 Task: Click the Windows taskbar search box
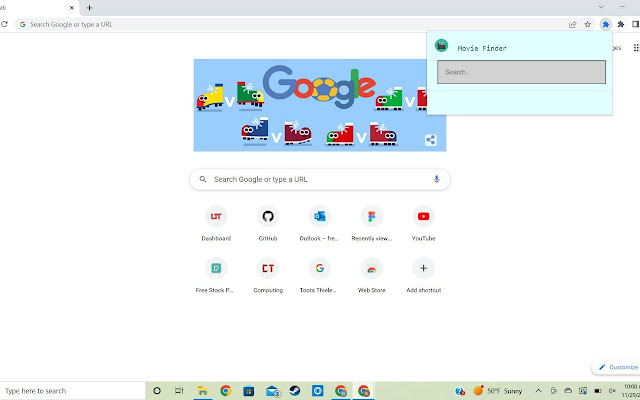pos(73,391)
